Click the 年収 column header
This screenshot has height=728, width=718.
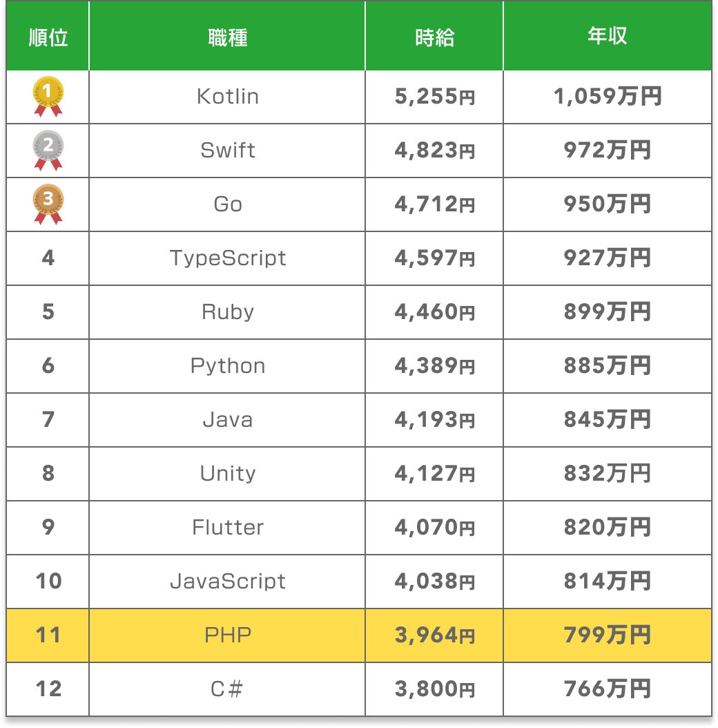click(x=607, y=37)
